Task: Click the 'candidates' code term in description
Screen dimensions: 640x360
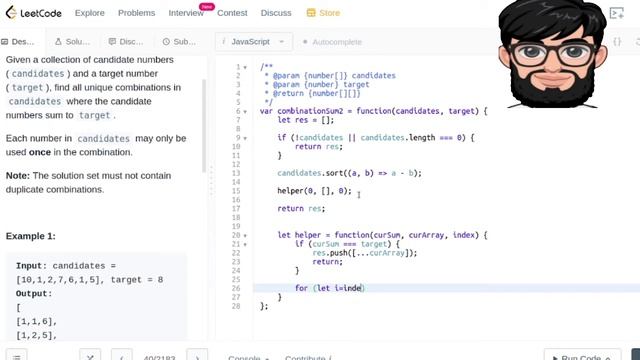Action: click(38, 74)
